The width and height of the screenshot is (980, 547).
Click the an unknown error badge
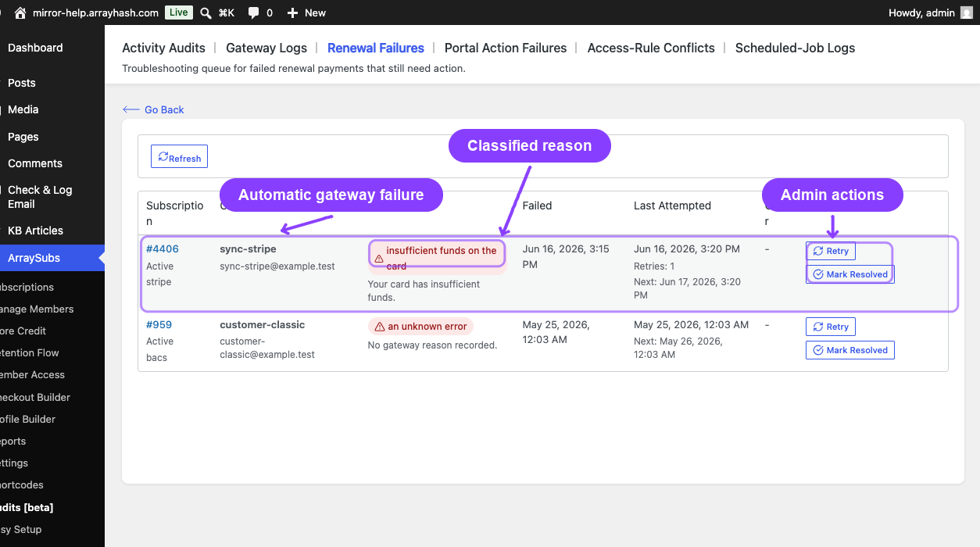(x=420, y=327)
